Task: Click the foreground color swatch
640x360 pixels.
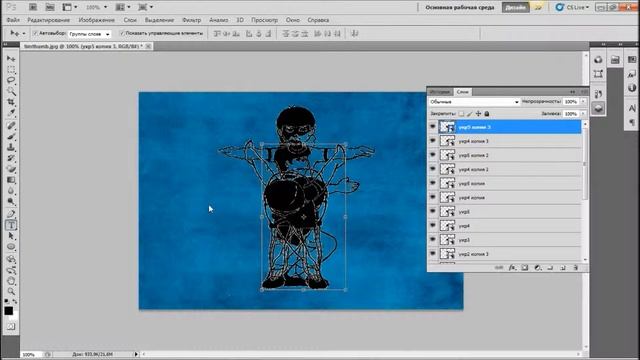Action: [x=9, y=311]
